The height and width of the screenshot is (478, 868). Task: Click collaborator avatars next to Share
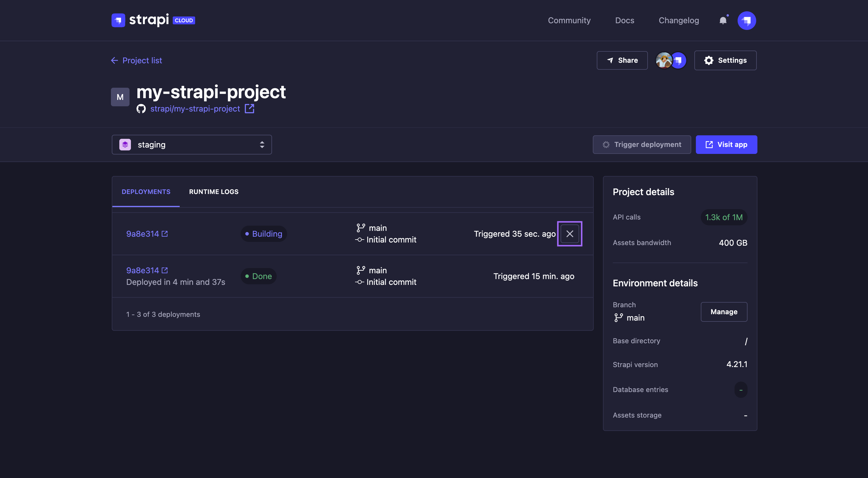[671, 60]
